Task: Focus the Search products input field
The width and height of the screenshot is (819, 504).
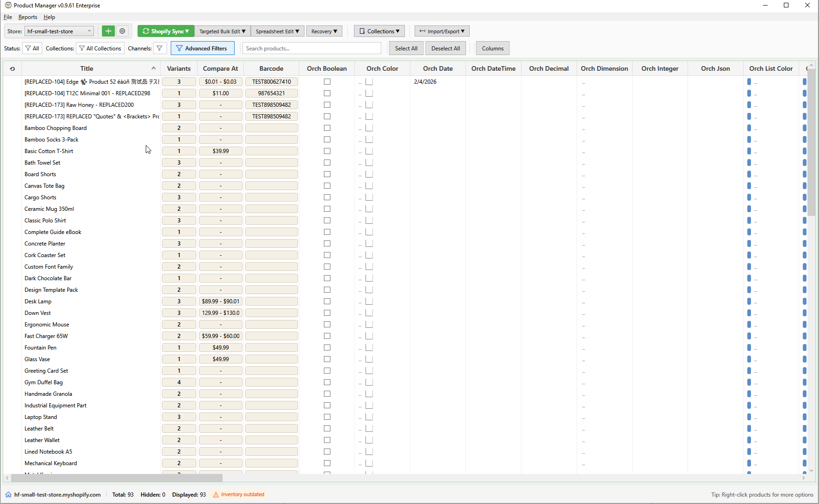Action: click(x=311, y=48)
